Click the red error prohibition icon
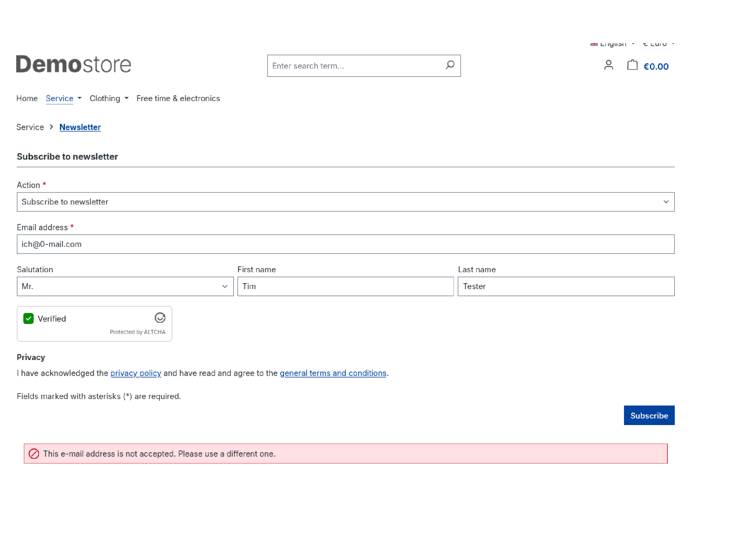 click(34, 454)
